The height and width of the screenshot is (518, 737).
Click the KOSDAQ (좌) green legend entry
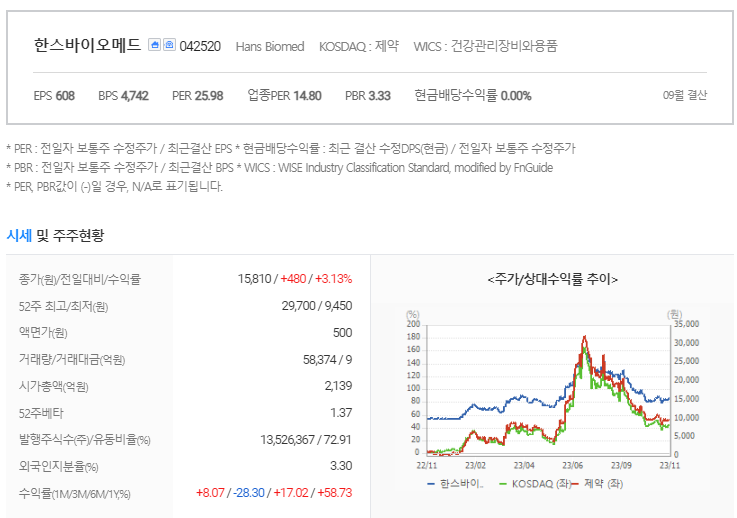(535, 483)
